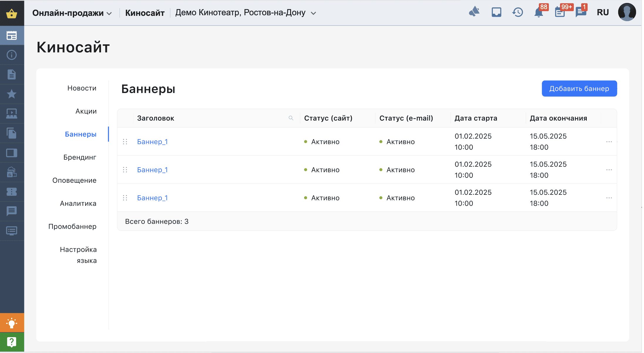Switch to the Новости tab
This screenshot has height=353, width=644.
coord(82,88)
